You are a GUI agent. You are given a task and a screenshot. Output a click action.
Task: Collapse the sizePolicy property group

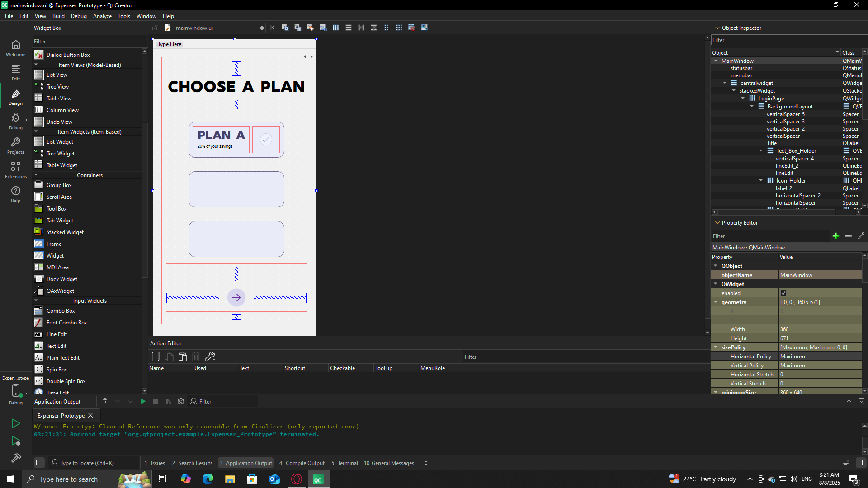point(716,347)
